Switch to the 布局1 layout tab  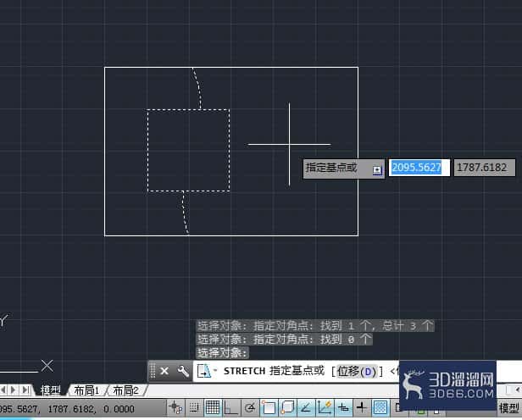point(86,390)
